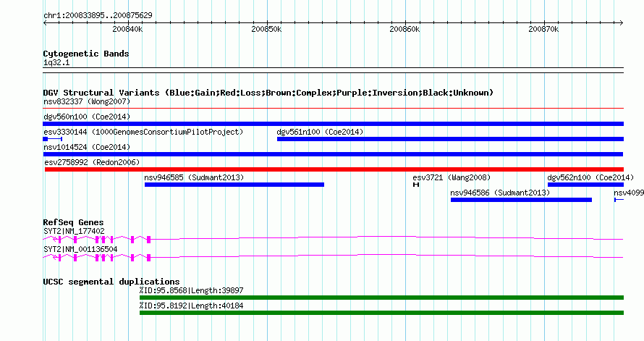
Task: Select the %ID:95.8568|Length:39897 label
Action: pyautogui.click(x=192, y=290)
